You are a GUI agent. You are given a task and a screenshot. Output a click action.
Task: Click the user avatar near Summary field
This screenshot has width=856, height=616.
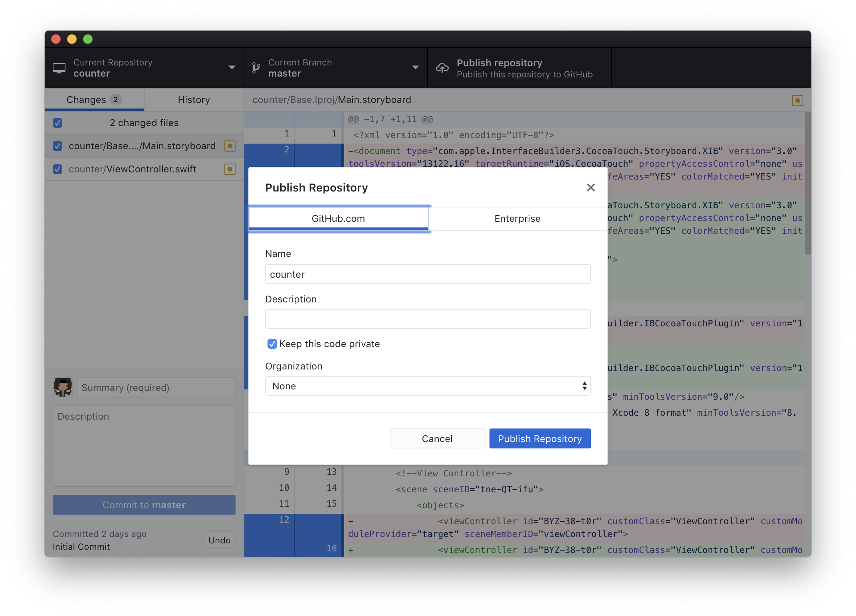click(x=63, y=387)
